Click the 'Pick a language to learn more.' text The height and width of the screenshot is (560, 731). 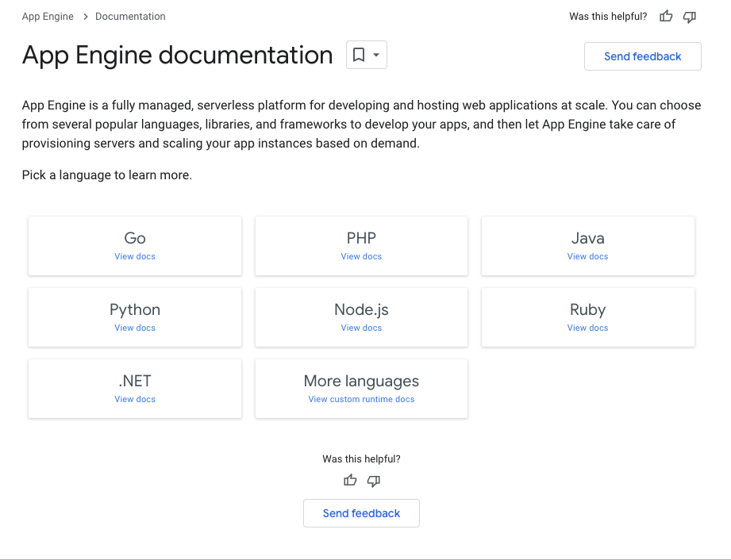[x=107, y=175]
